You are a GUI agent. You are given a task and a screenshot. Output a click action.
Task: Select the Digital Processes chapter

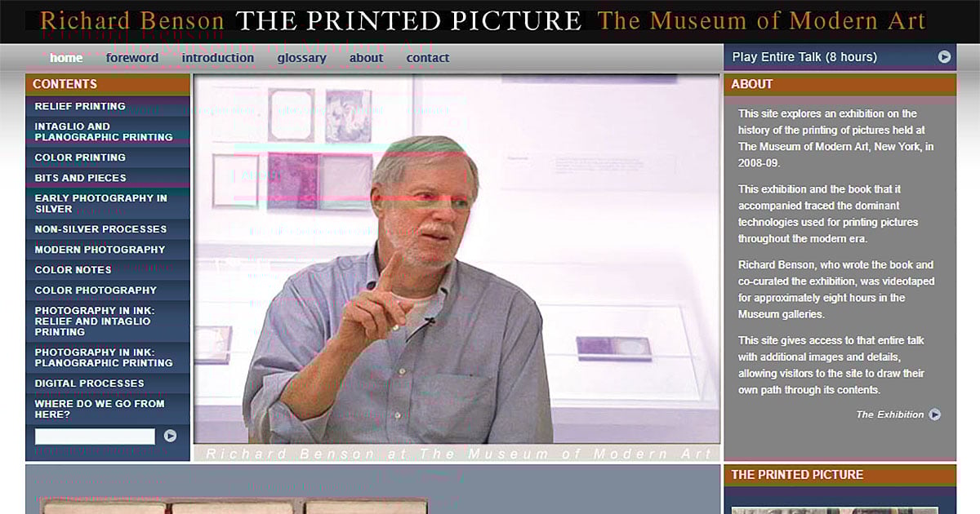(x=89, y=383)
